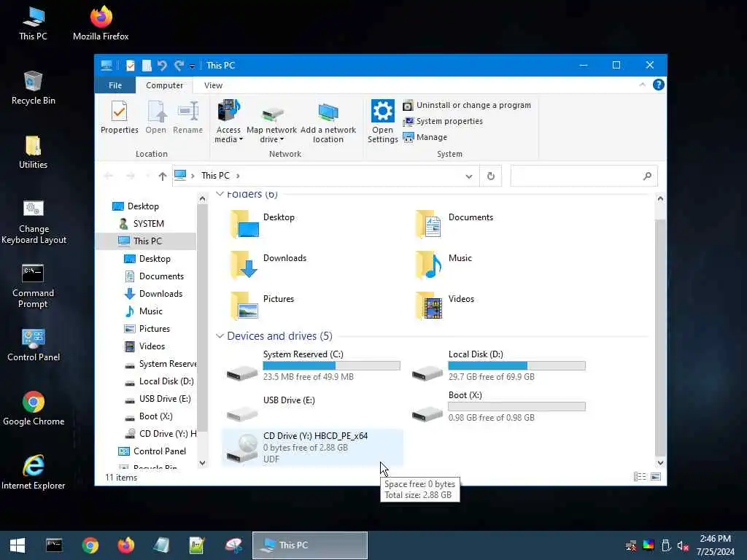Select Control Panel in navigation tree
This screenshot has width=747, height=560.
[160, 451]
